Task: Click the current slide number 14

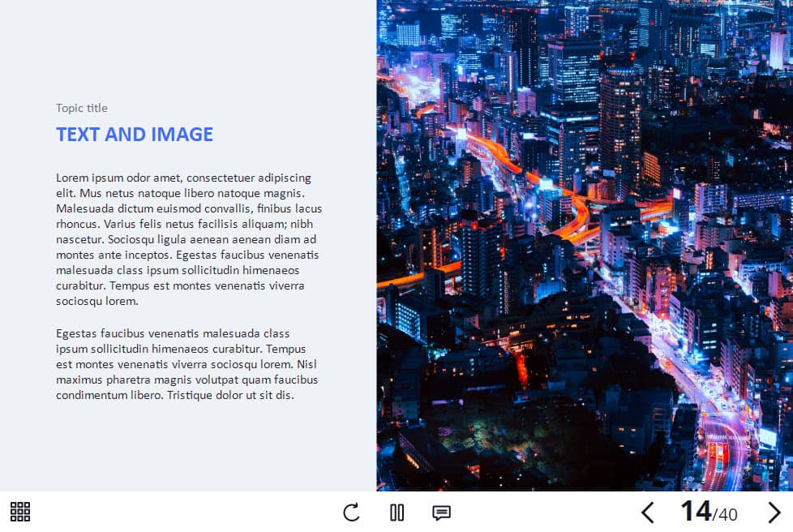Action: click(695, 511)
